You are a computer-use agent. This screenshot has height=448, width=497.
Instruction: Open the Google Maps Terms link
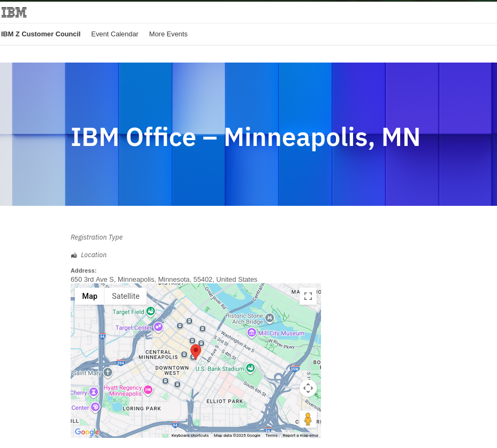pyautogui.click(x=271, y=435)
